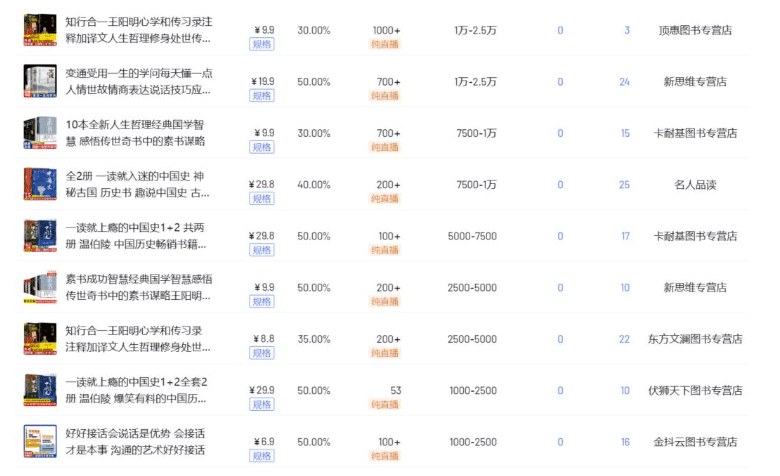Screen dimensions: 780x476
Task: Visit the 东方文澜图书专营店 store
Action: (696, 339)
